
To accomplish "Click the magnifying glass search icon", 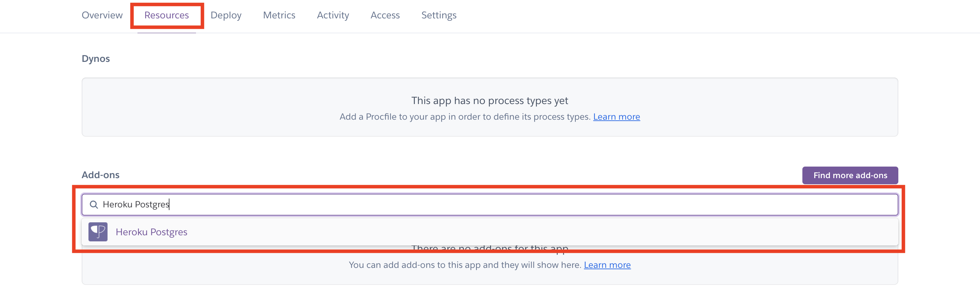I will point(94,205).
